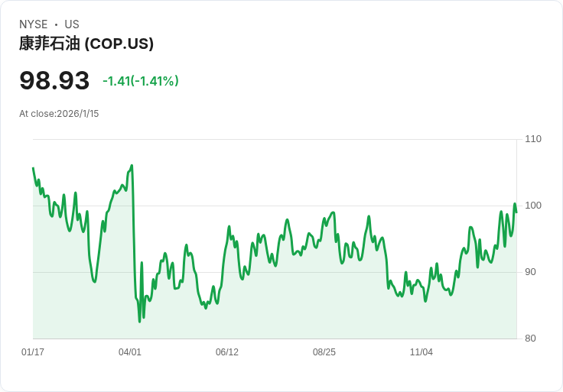This screenshot has height=392, width=563.
Task: Click the 110 price axis label
Action: [533, 139]
